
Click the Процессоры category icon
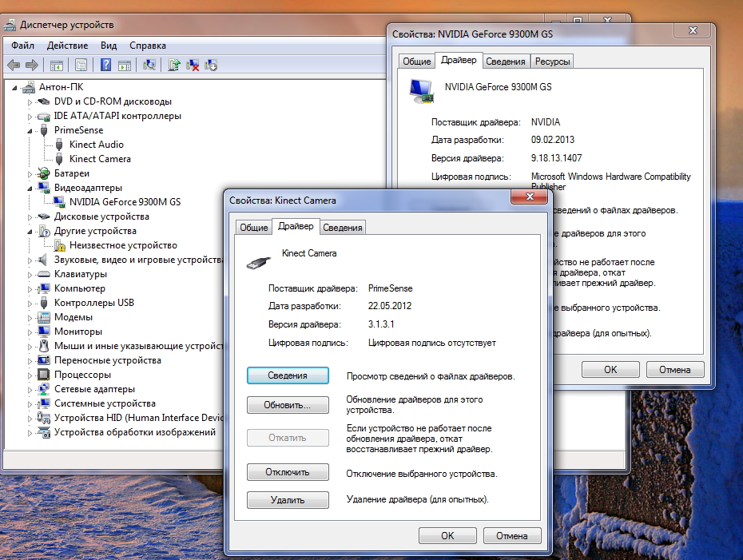coord(44,375)
